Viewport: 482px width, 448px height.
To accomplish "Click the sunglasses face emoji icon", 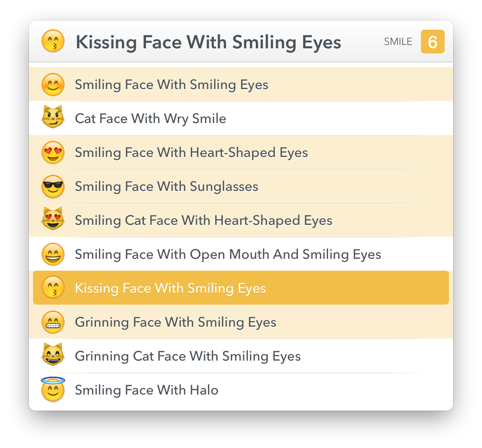I will 53,186.
